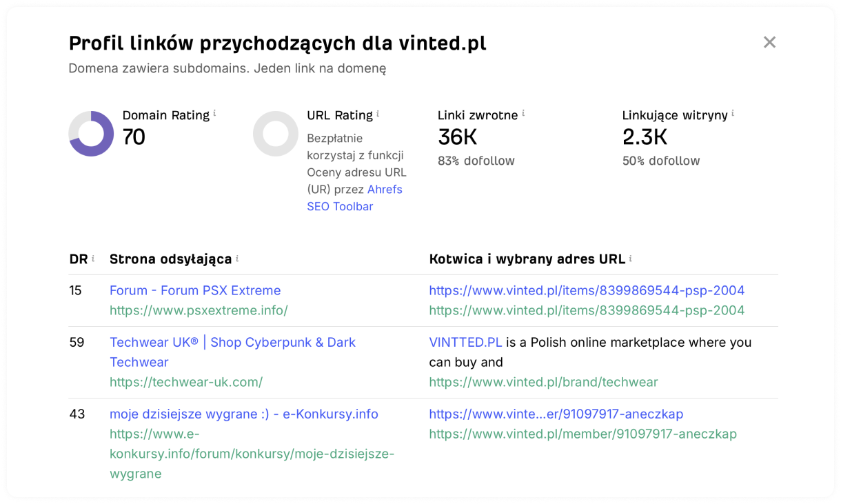Click the purple Domain Rating donut chart
The height and width of the screenshot is (504, 841).
pos(91,134)
